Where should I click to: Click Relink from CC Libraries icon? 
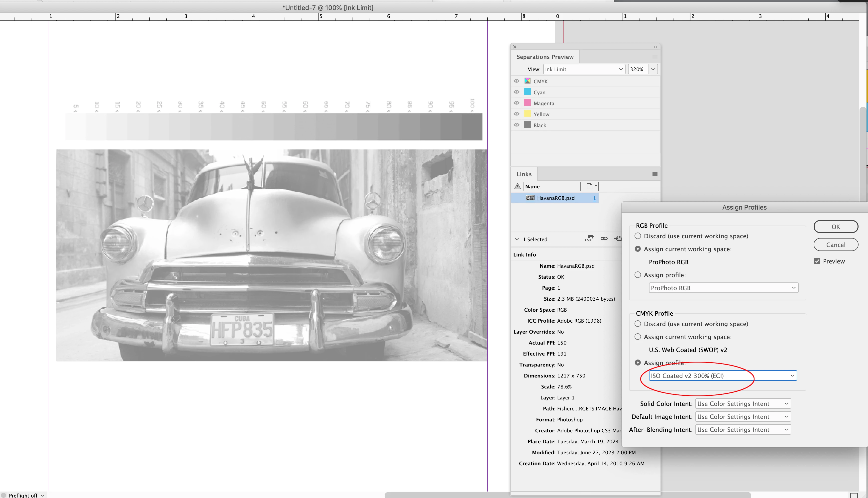[x=589, y=239]
